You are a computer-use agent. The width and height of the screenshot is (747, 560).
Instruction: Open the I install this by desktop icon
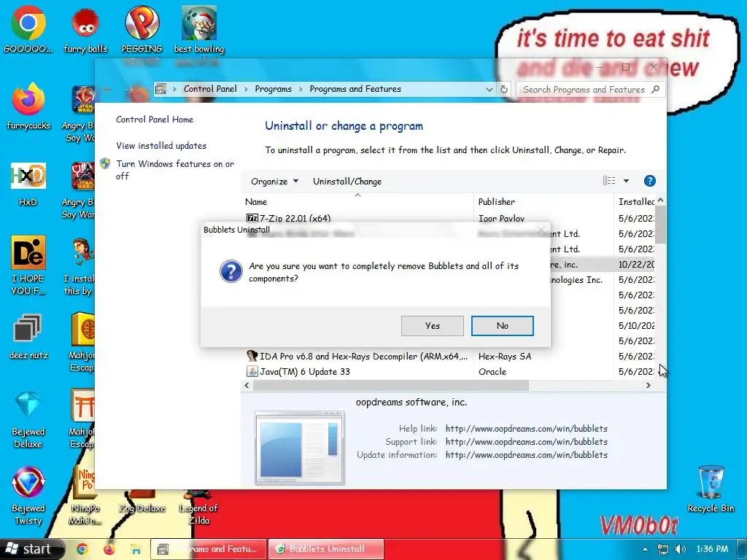pos(79,267)
